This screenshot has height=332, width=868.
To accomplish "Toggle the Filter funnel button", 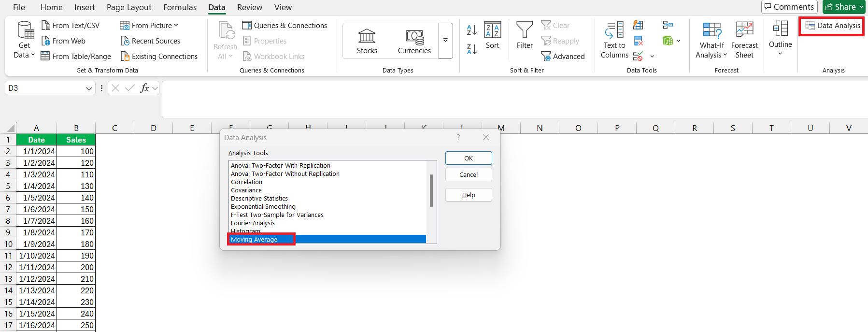I will coord(525,35).
